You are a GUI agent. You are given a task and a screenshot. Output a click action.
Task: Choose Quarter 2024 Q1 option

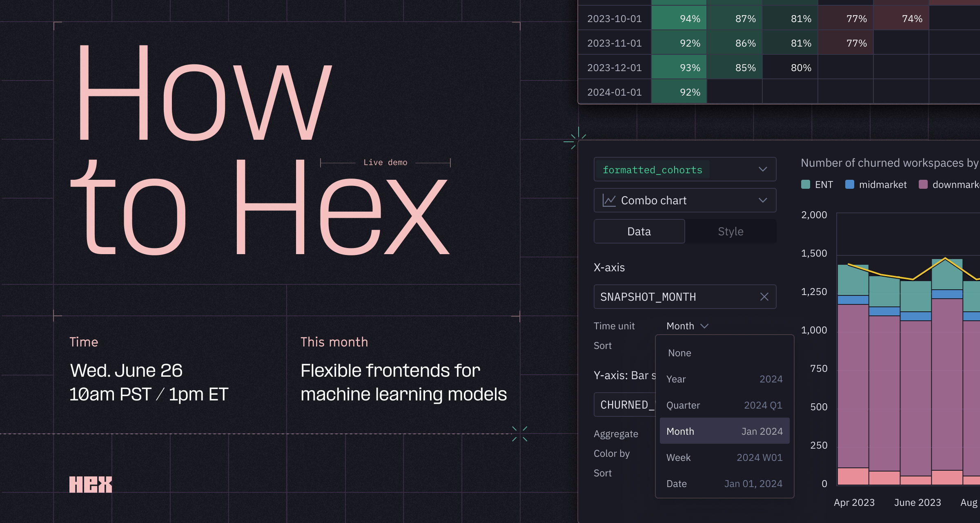(724, 405)
